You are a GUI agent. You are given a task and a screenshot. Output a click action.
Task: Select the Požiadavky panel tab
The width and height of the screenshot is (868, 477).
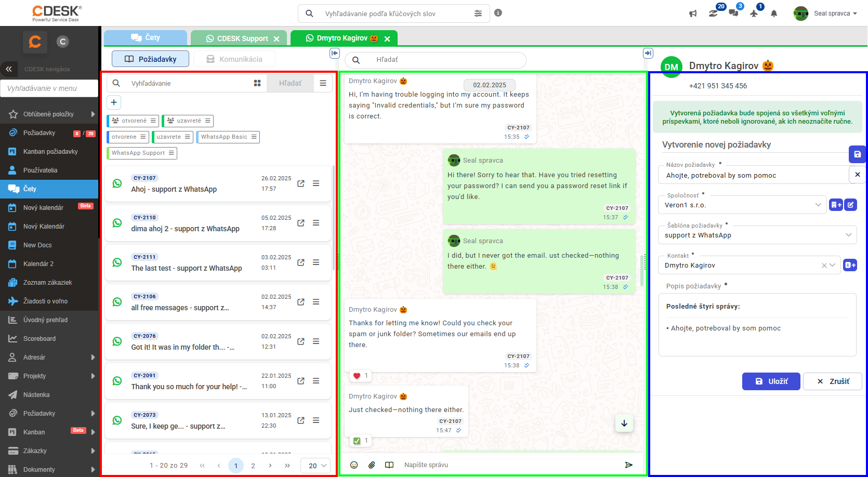pyautogui.click(x=151, y=59)
